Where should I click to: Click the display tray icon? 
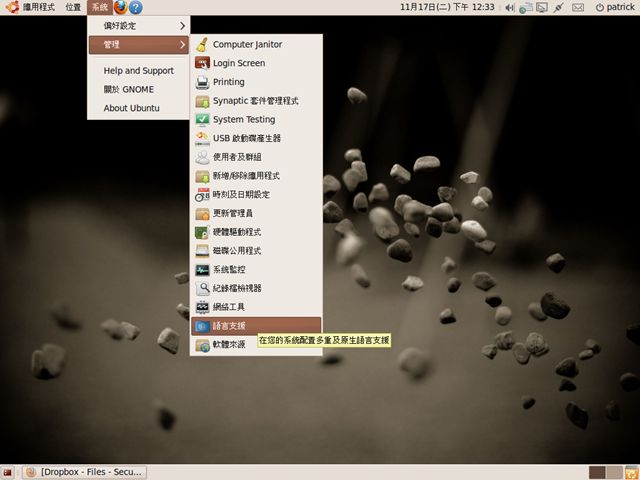(542, 7)
